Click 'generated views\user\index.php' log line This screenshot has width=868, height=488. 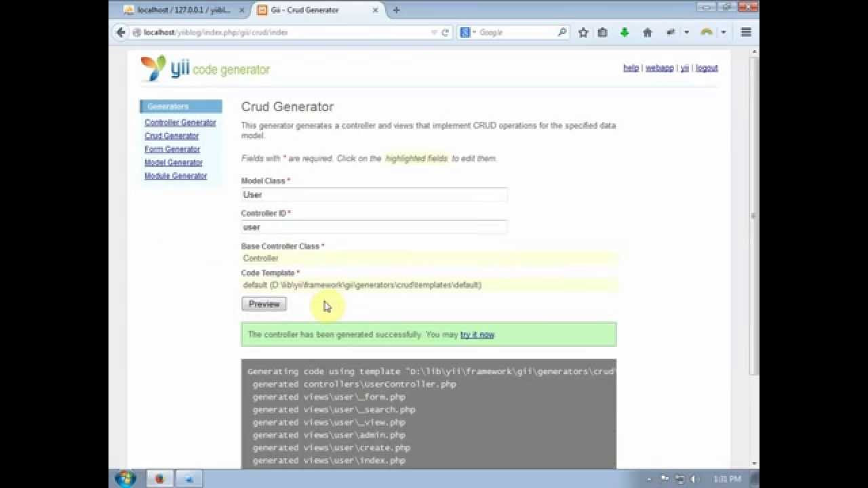(x=329, y=461)
